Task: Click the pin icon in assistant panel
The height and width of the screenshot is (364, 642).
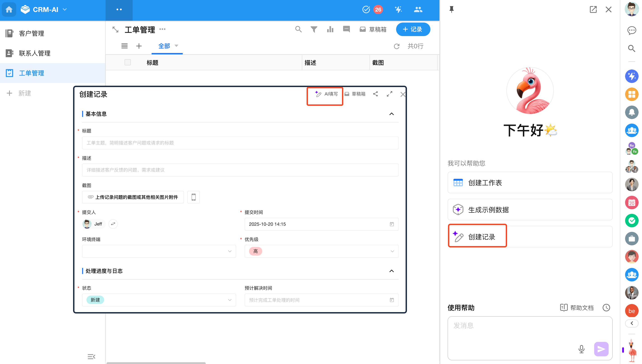Action: tap(452, 9)
